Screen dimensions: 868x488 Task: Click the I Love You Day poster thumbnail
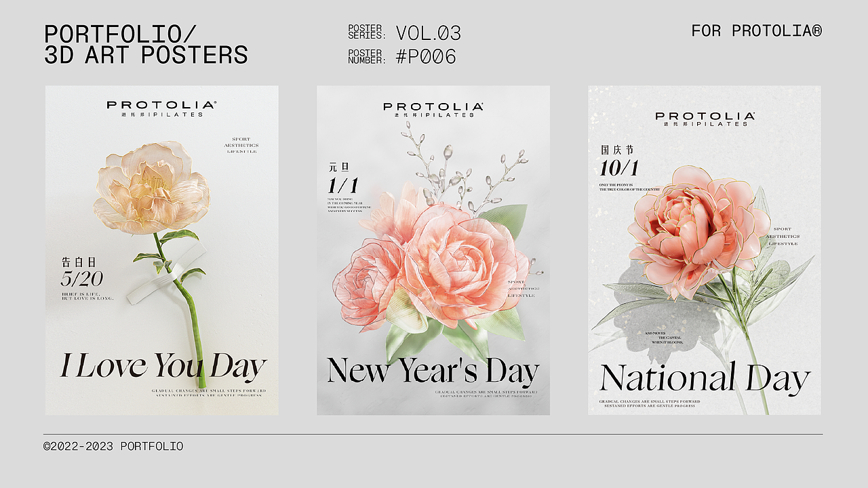click(x=162, y=250)
